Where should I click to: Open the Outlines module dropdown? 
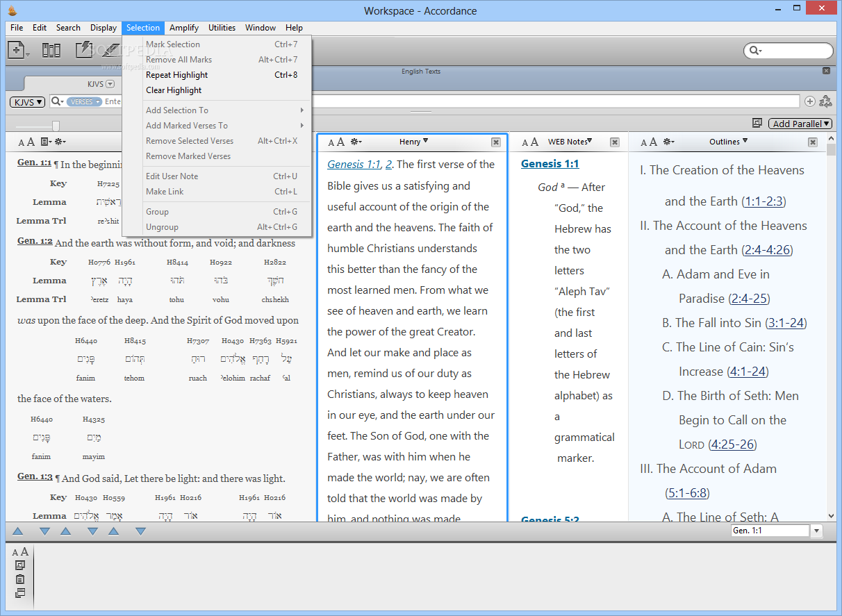[x=728, y=142]
